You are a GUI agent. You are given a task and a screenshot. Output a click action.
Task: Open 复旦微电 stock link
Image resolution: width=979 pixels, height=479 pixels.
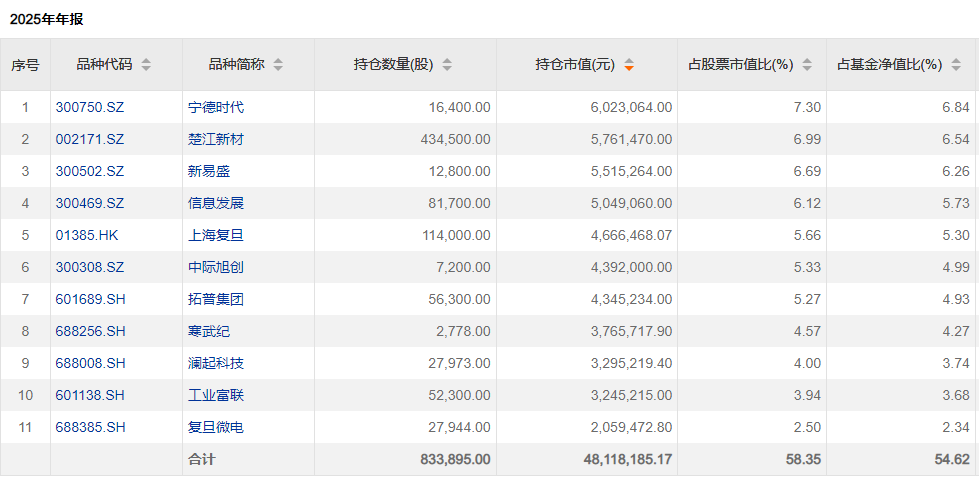[216, 427]
